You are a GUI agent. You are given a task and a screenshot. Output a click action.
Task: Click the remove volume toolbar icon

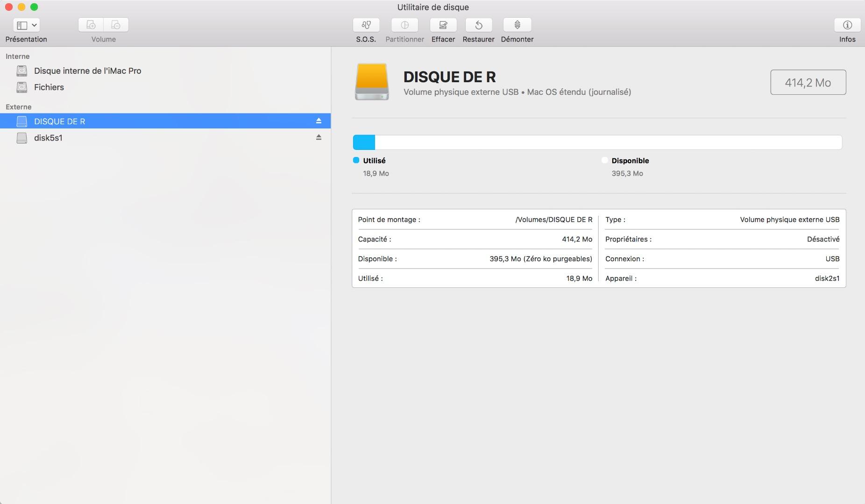116,25
